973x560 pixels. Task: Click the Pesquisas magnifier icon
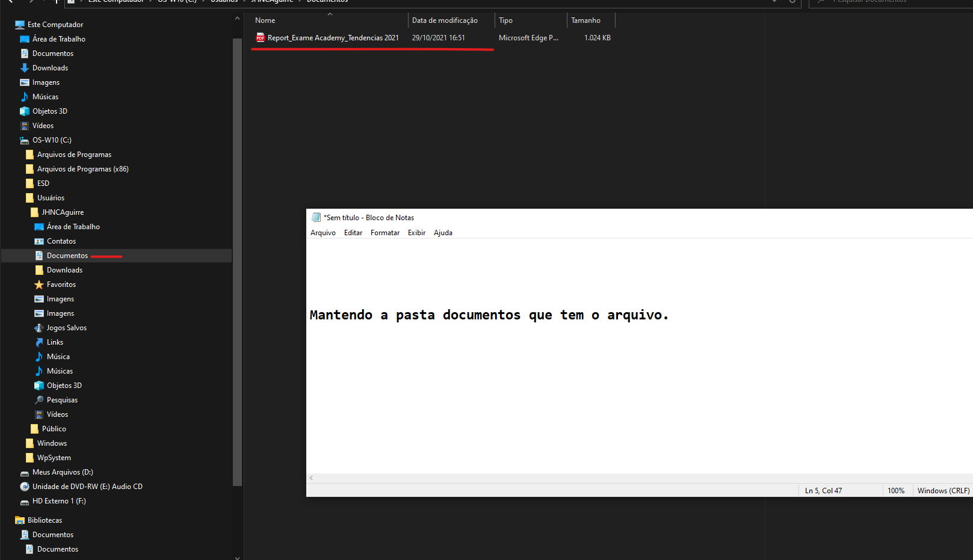[39, 400]
